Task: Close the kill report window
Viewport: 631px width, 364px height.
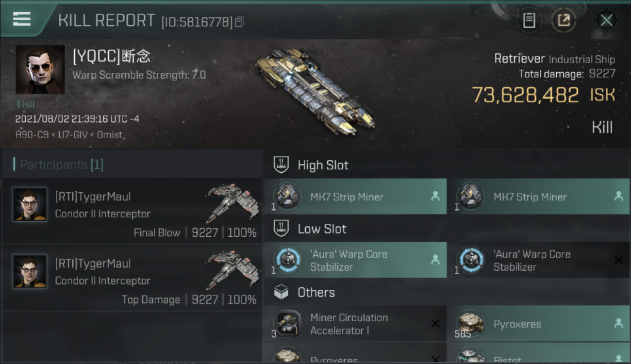Action: tap(606, 20)
